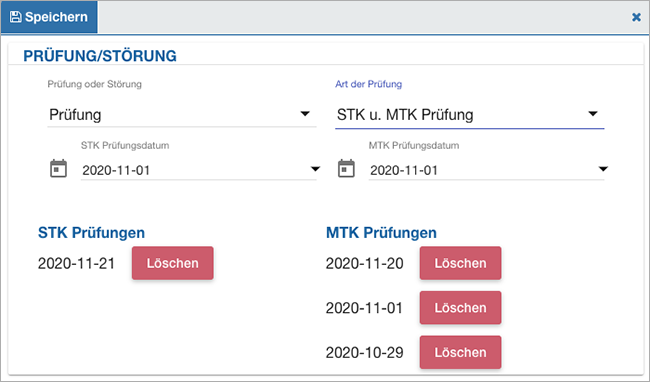Click the PRÜFUNG/STÖRUNG section header
The width and height of the screenshot is (650, 382).
pyautogui.click(x=100, y=56)
